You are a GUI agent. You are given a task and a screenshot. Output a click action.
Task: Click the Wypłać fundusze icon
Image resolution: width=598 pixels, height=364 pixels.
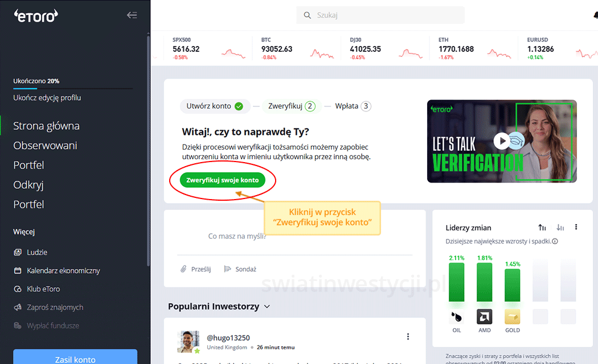coord(18,325)
